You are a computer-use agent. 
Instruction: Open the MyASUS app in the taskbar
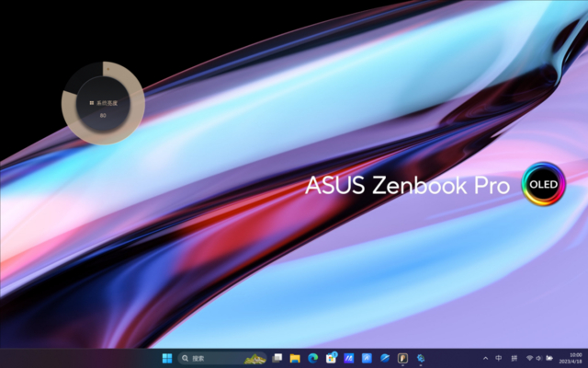click(x=349, y=358)
